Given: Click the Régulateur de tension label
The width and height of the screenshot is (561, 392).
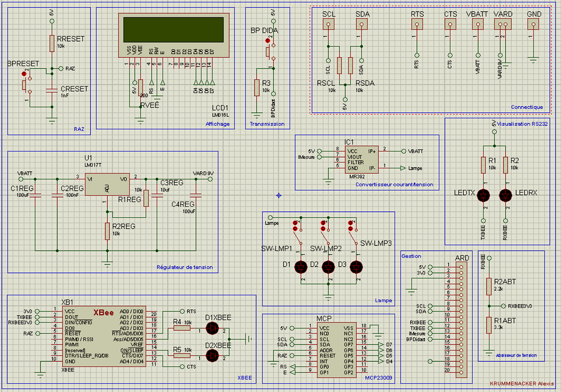Looking at the screenshot, I should 185,267.
